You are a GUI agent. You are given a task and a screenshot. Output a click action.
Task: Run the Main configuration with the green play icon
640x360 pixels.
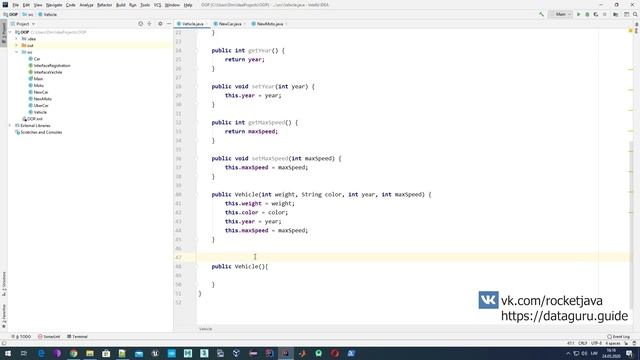578,14
